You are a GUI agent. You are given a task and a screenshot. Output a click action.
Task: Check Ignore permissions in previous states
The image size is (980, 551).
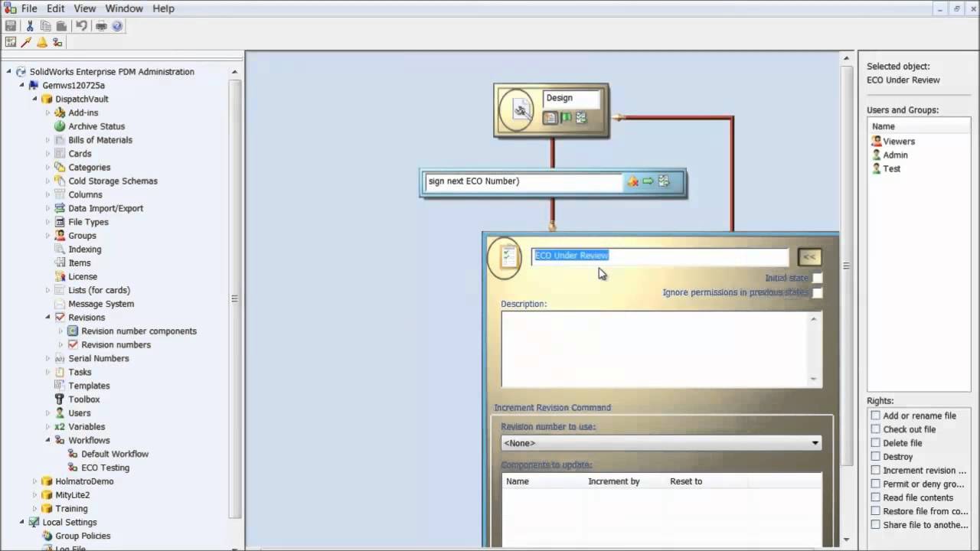(817, 292)
